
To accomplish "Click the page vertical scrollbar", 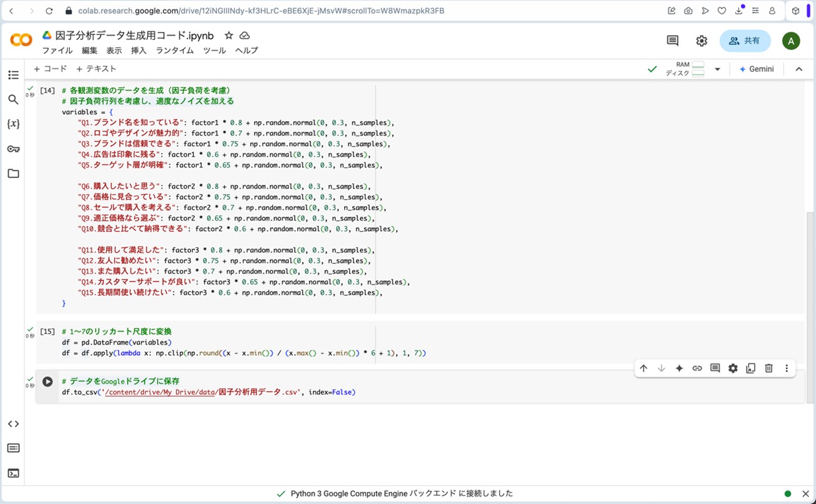I will pyautogui.click(x=811, y=307).
